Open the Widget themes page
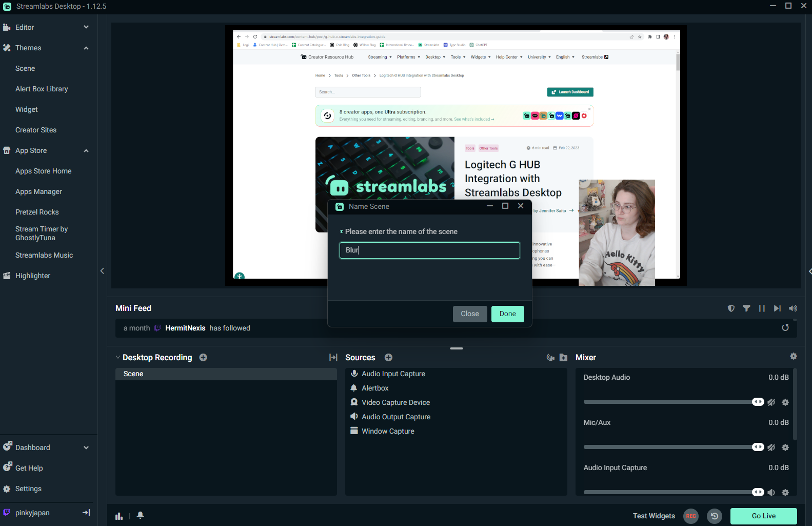Screen dimensions: 812x526 click(x=27, y=109)
